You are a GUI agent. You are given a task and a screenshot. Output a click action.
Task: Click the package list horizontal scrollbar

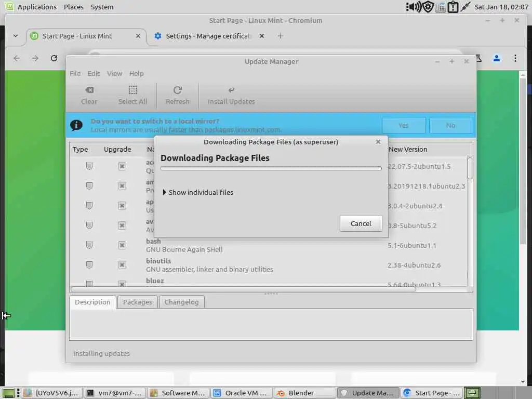[x=243, y=289]
